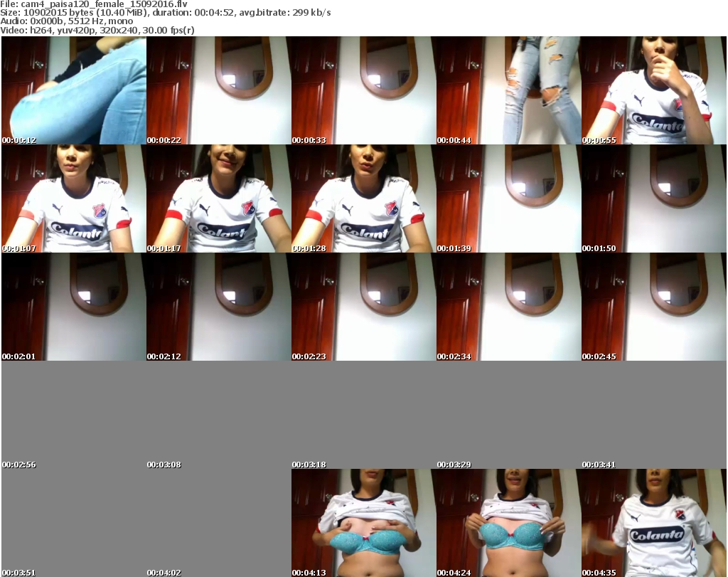Click the timestamp label 00:03:51
The height and width of the screenshot is (577, 728).
[19, 573]
